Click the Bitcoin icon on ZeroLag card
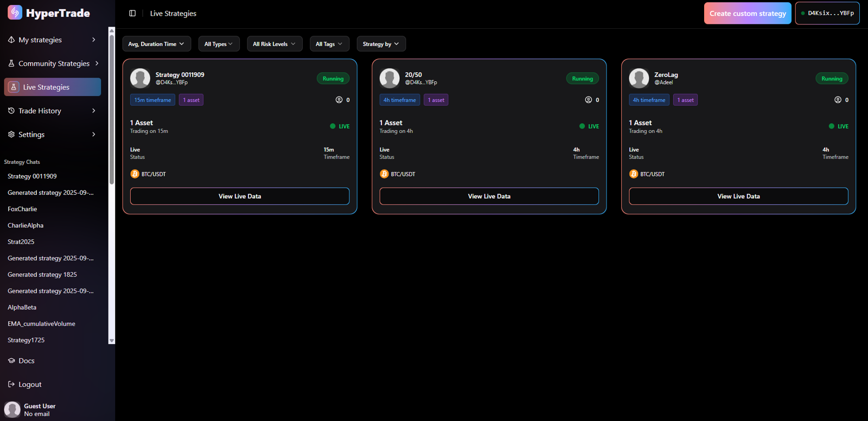The height and width of the screenshot is (421, 868). coord(633,174)
